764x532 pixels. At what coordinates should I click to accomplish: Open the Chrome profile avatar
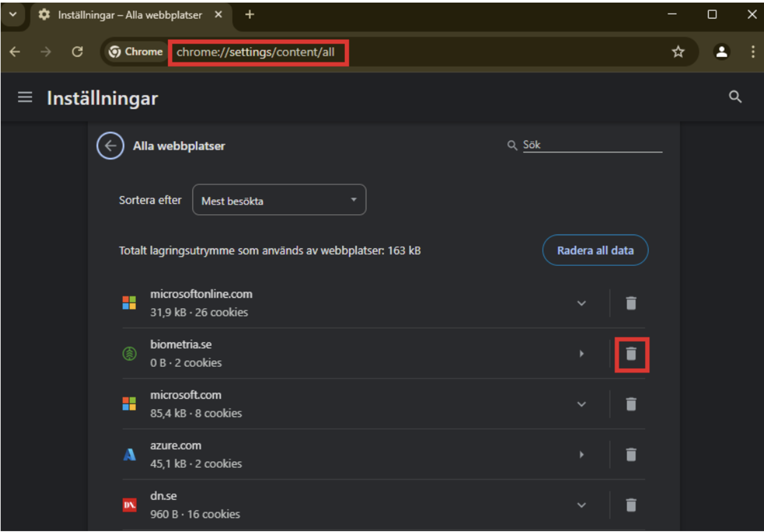point(722,52)
